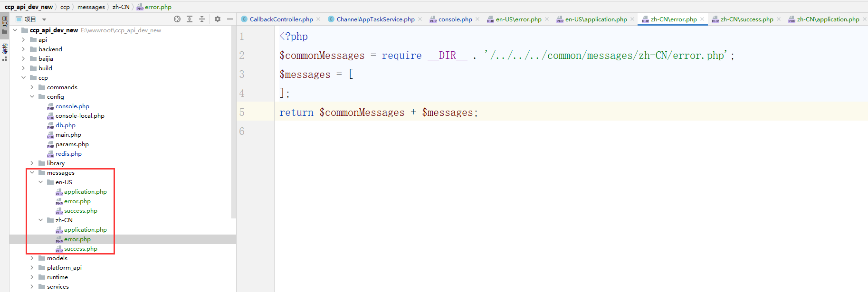868x292 pixels.
Task: Close the ChannelAppTaskService.php tab
Action: 420,19
